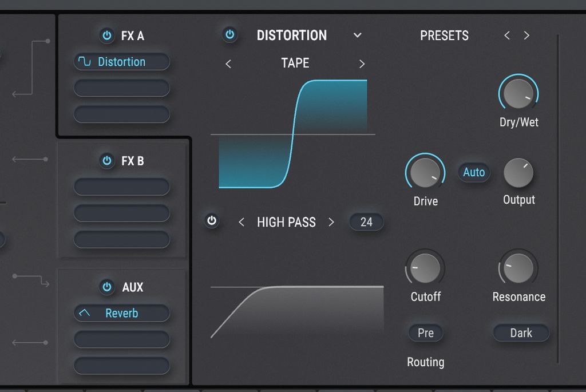586x392 pixels.
Task: Click the FX A power icon
Action: (x=106, y=35)
